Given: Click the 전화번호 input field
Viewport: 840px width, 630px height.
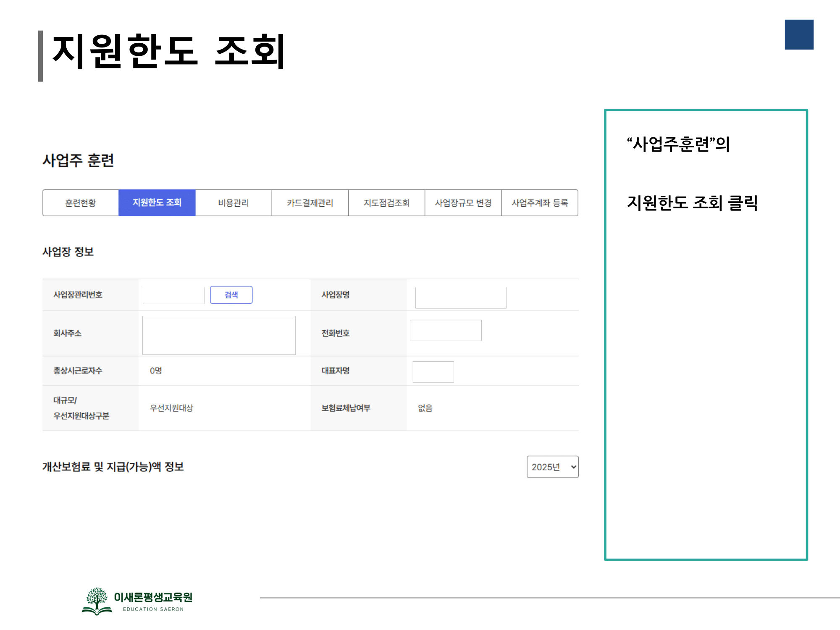Looking at the screenshot, I should (x=445, y=331).
